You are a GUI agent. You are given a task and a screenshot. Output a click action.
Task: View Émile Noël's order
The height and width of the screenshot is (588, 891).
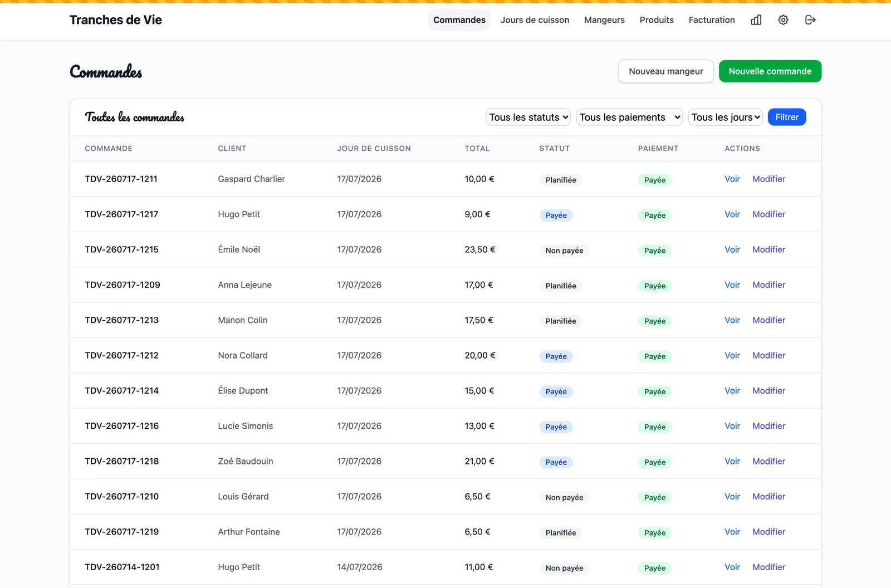(x=732, y=249)
